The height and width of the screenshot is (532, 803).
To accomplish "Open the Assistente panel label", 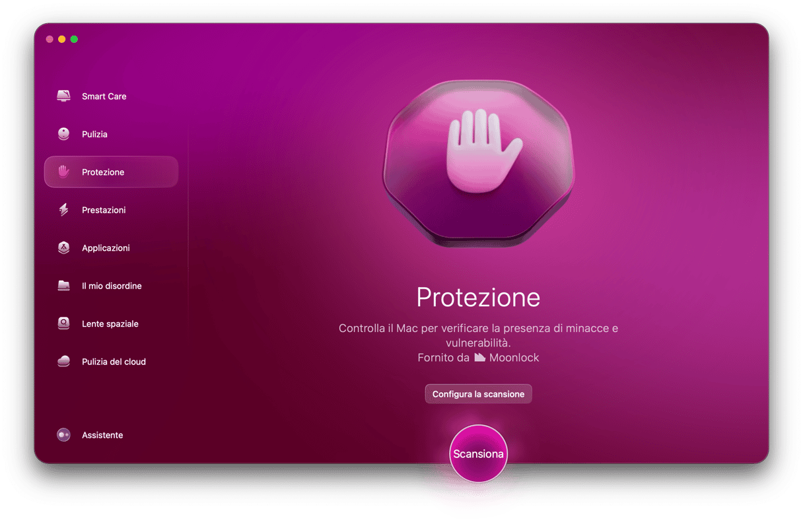I will pos(102,435).
